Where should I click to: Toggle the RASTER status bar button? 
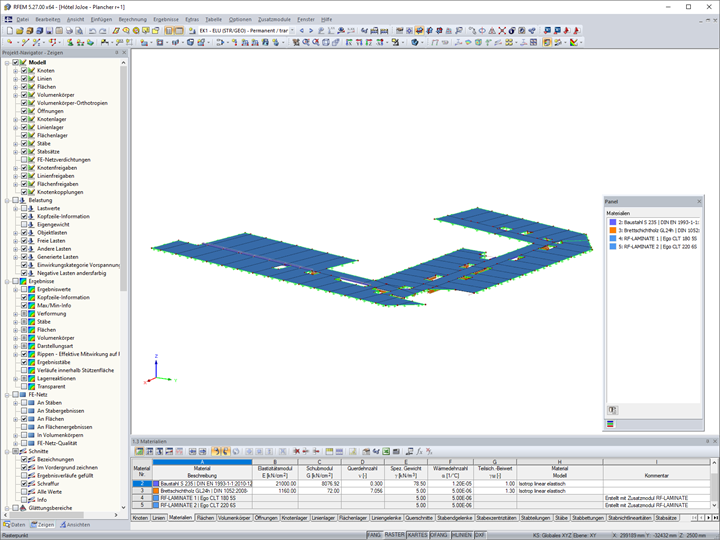tap(394, 535)
